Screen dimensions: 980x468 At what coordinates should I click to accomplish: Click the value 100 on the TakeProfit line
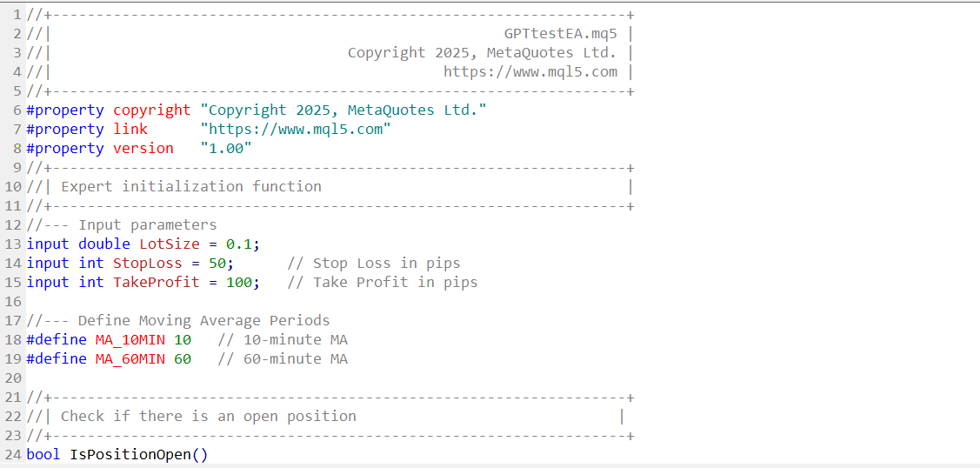pyautogui.click(x=239, y=283)
